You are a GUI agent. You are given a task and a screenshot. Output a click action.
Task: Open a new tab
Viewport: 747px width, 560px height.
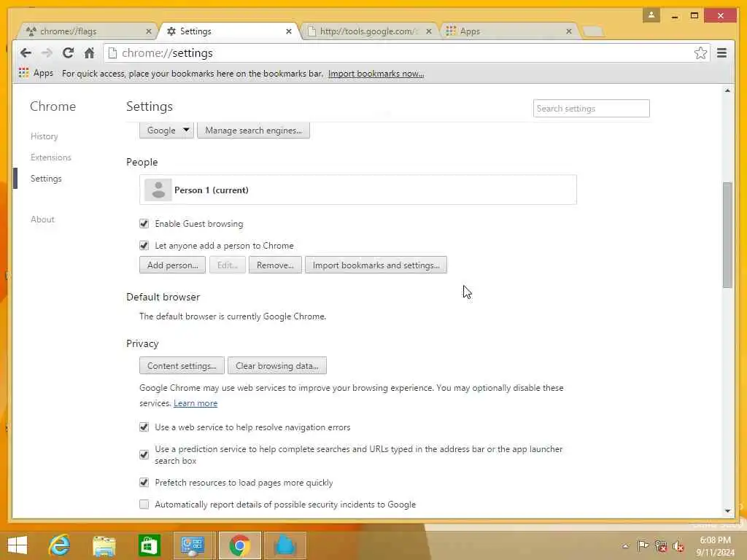[593, 31]
